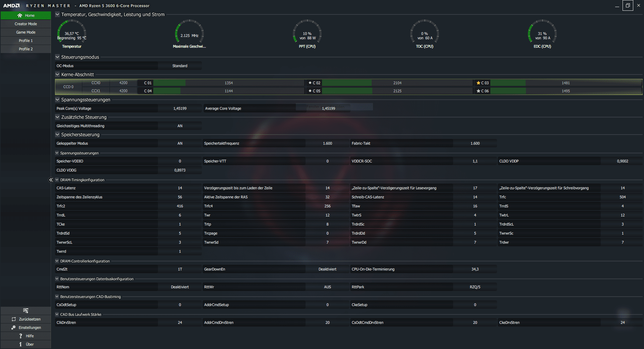This screenshot has width=644, height=349.
Task: Click the RttPark value RZQ/5
Action: coord(475,287)
